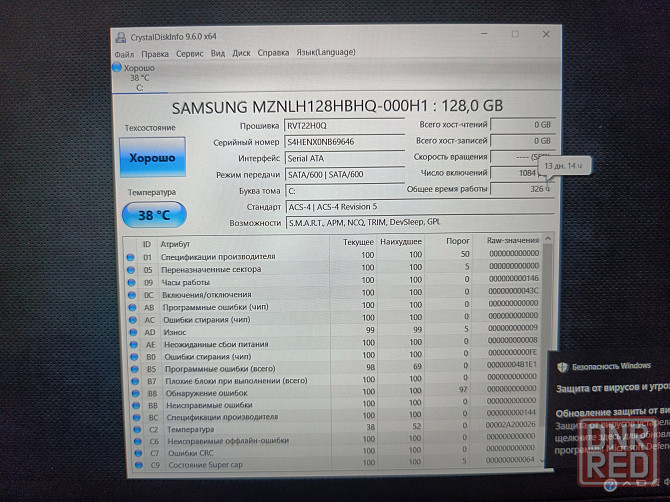Open the Вид menu

click(x=217, y=53)
